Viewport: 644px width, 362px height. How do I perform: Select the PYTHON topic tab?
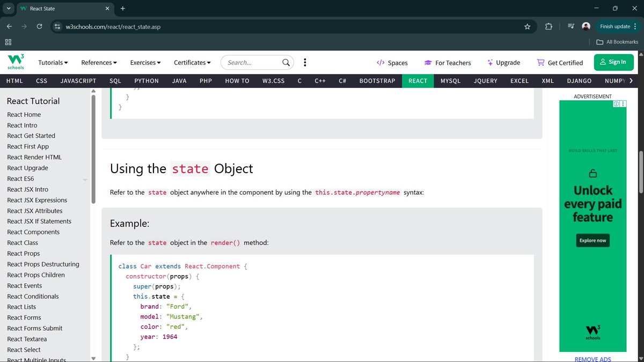tap(147, 81)
